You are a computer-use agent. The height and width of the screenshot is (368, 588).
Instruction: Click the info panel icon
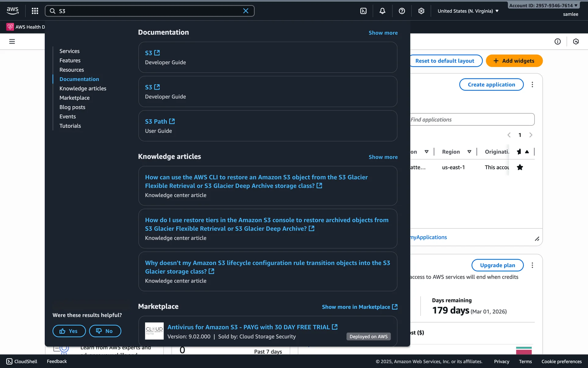557,41
